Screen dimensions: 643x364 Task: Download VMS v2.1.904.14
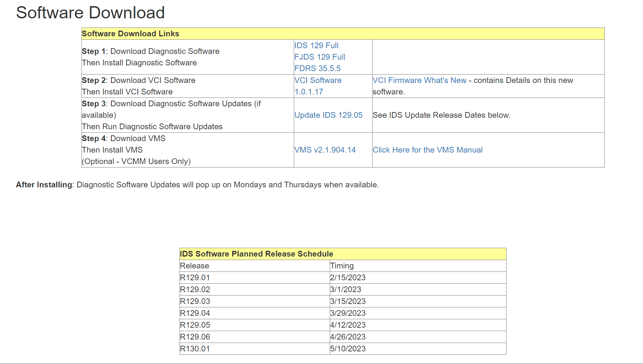325,150
